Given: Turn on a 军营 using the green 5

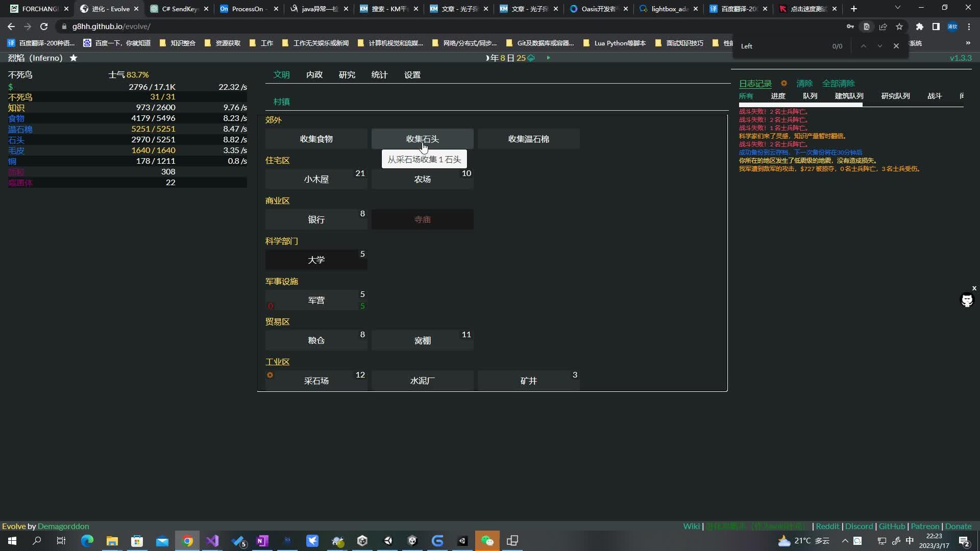Looking at the screenshot, I should pos(362,306).
